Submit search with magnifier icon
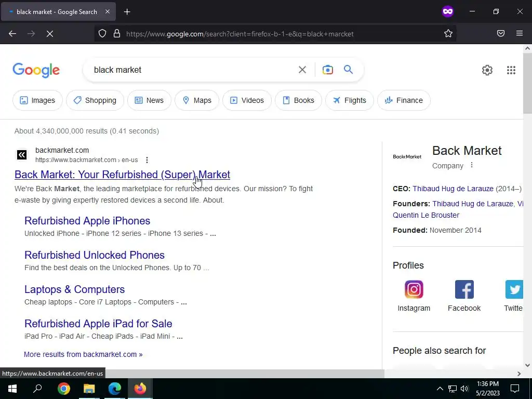Image resolution: width=532 pixels, height=399 pixels. pos(349,70)
